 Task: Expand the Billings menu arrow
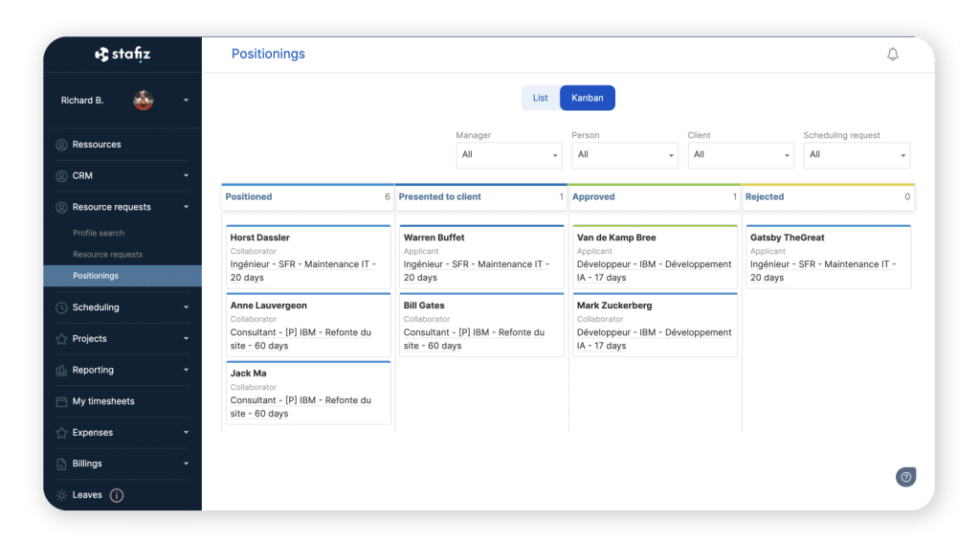186,464
